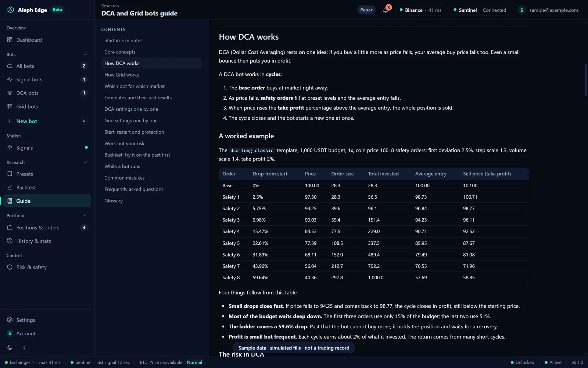Click the 1,000.0 total invested cell

[x=376, y=277]
